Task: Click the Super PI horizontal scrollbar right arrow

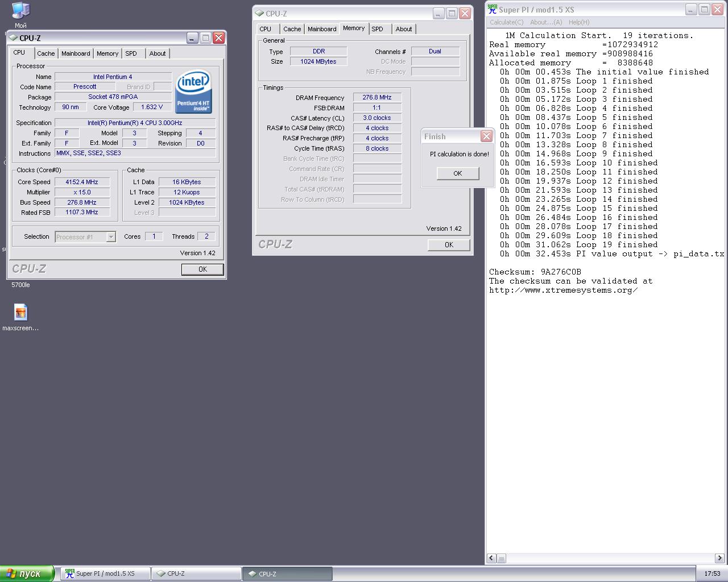Action: pyautogui.click(x=719, y=558)
